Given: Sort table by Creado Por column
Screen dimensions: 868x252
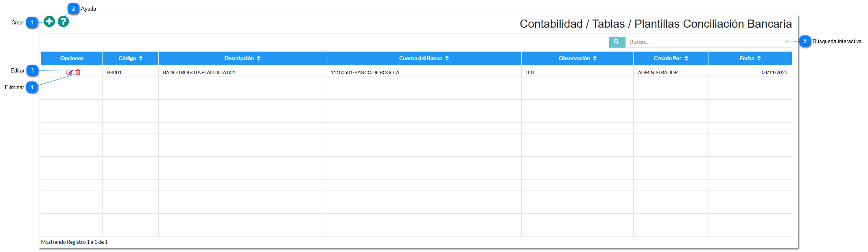Looking at the screenshot, I should point(671,59).
